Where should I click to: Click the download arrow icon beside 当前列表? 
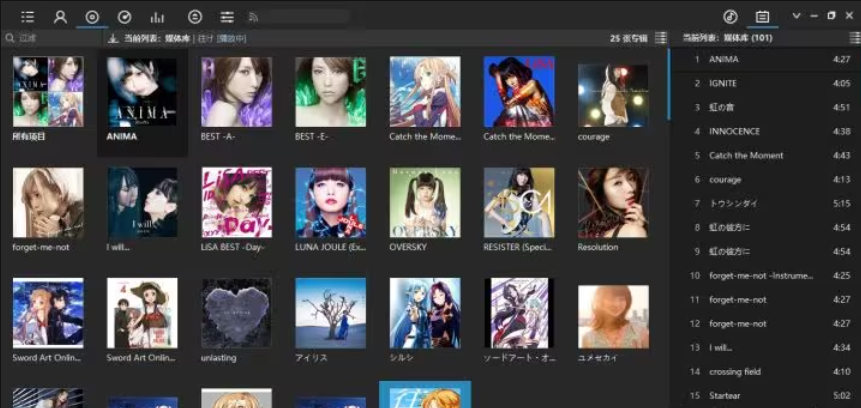(114, 38)
